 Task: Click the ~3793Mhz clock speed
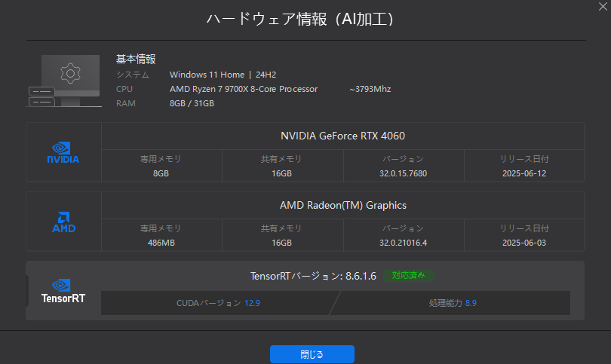(x=370, y=89)
